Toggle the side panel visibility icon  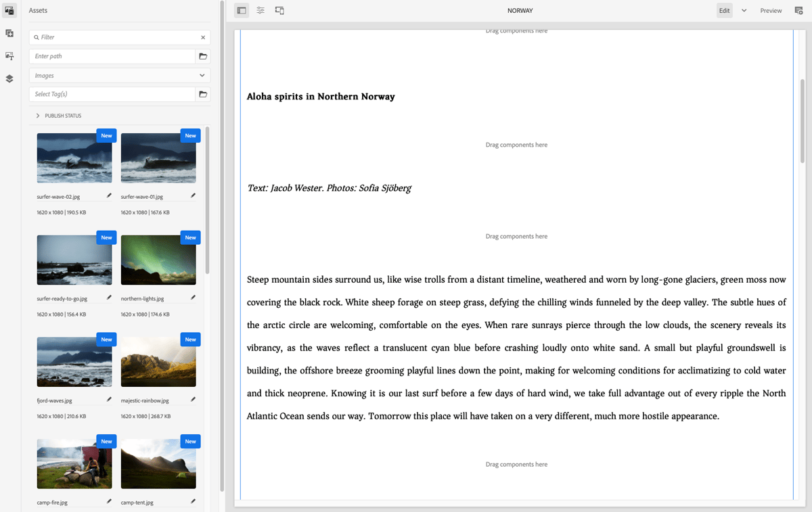click(242, 10)
